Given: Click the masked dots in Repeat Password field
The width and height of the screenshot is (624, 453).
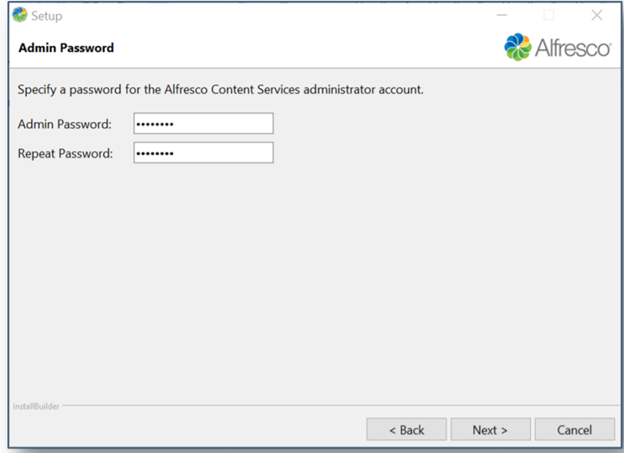Looking at the screenshot, I should pos(154,154).
